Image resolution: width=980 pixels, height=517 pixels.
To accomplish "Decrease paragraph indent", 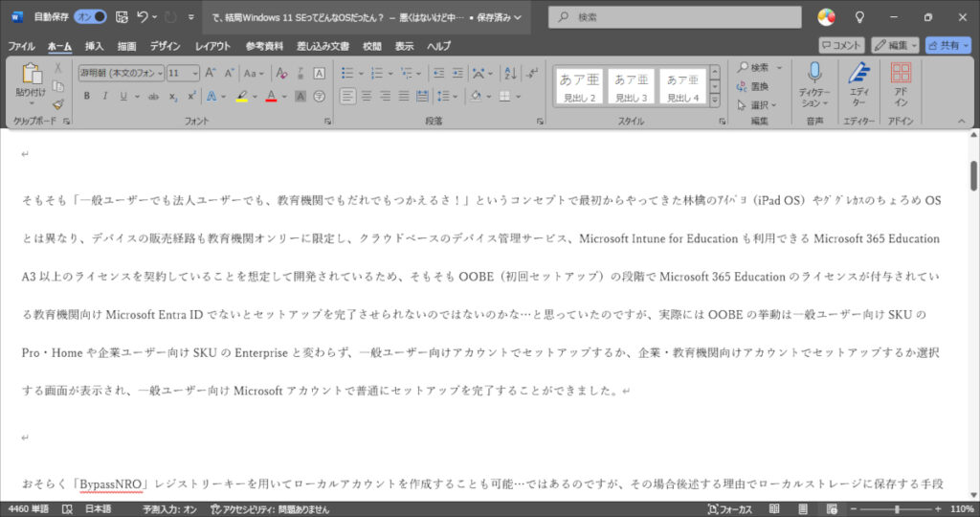I will tap(438, 73).
